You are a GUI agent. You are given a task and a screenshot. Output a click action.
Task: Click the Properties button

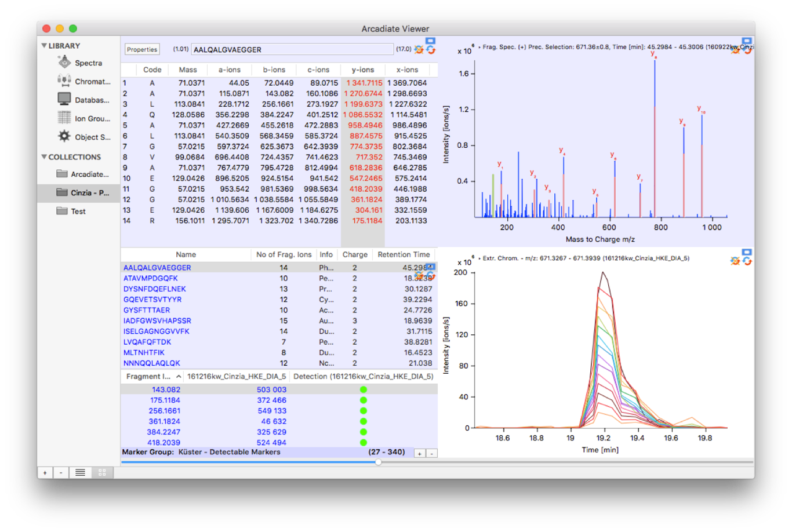(x=142, y=50)
